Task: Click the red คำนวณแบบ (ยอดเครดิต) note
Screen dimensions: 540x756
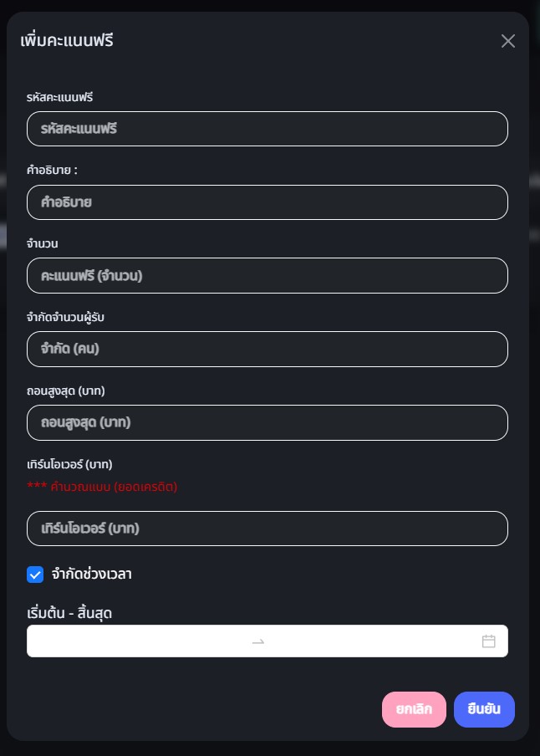Action: 102,487
